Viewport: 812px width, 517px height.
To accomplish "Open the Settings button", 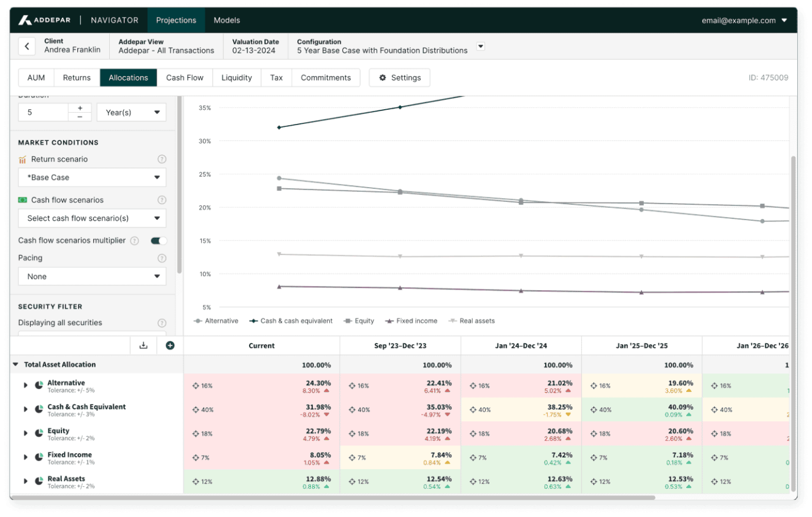I will click(399, 78).
